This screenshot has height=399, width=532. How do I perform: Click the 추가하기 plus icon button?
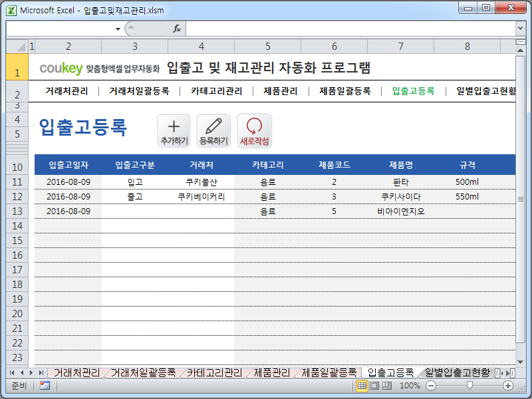pos(174,130)
